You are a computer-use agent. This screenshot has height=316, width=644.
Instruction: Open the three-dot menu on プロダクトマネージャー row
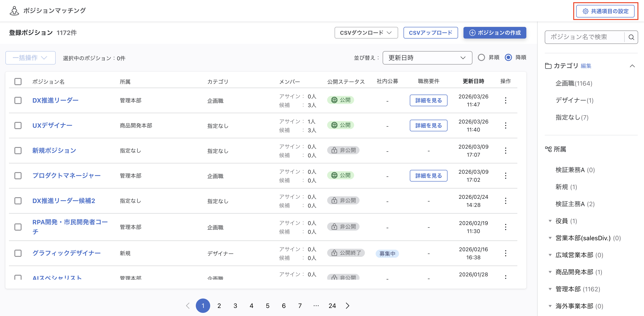[x=505, y=175]
